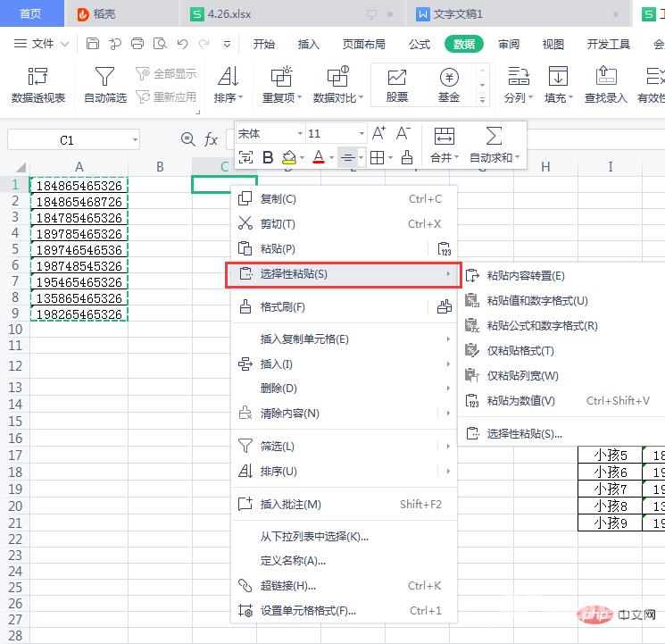Click the 查找录入 lookup entry icon
Screen dimensions: 665x644
[605, 78]
